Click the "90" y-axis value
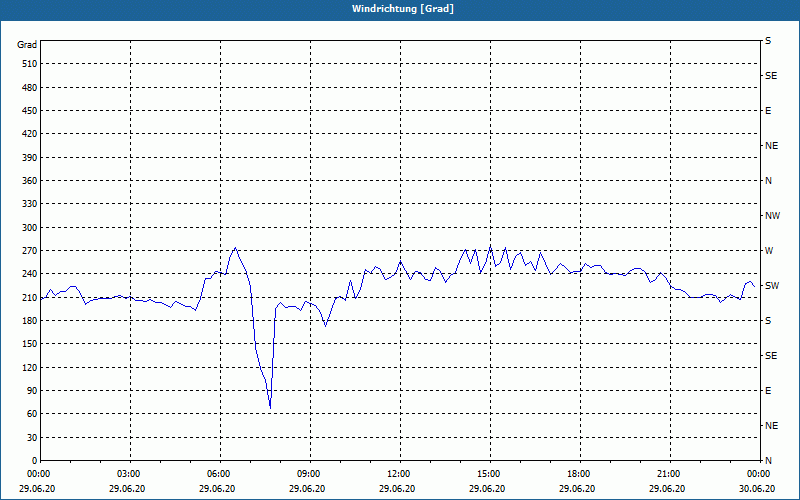 32,391
